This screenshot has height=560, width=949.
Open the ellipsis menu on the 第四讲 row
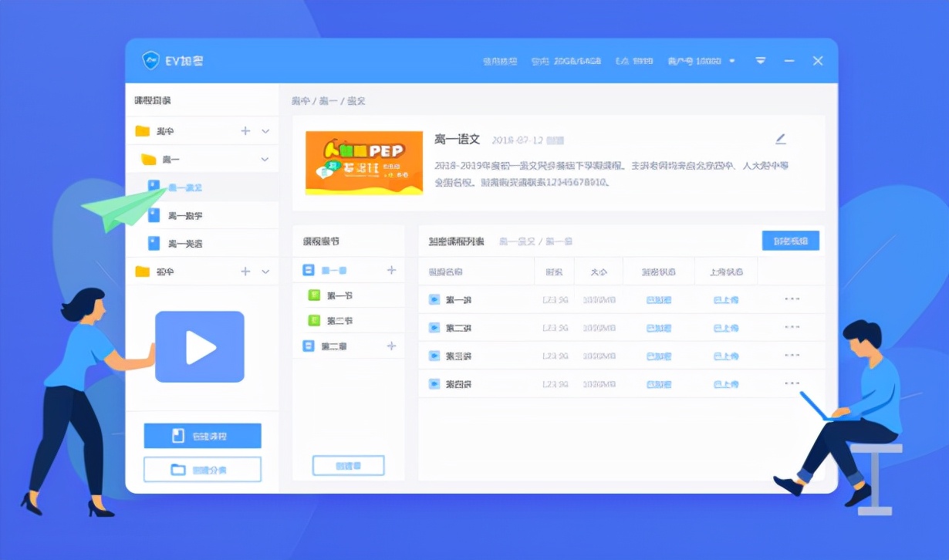[792, 383]
